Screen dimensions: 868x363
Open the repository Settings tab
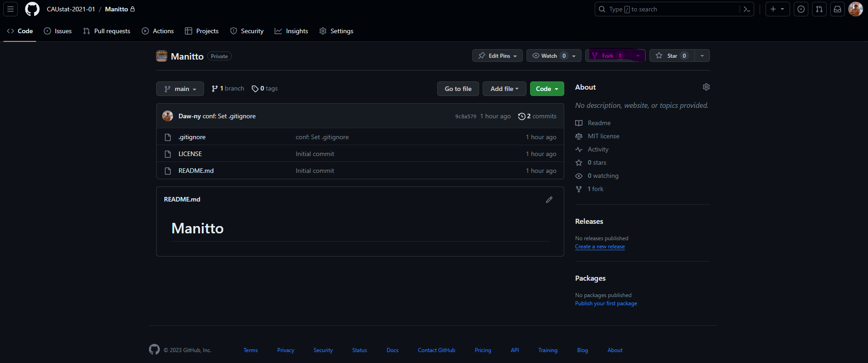337,31
